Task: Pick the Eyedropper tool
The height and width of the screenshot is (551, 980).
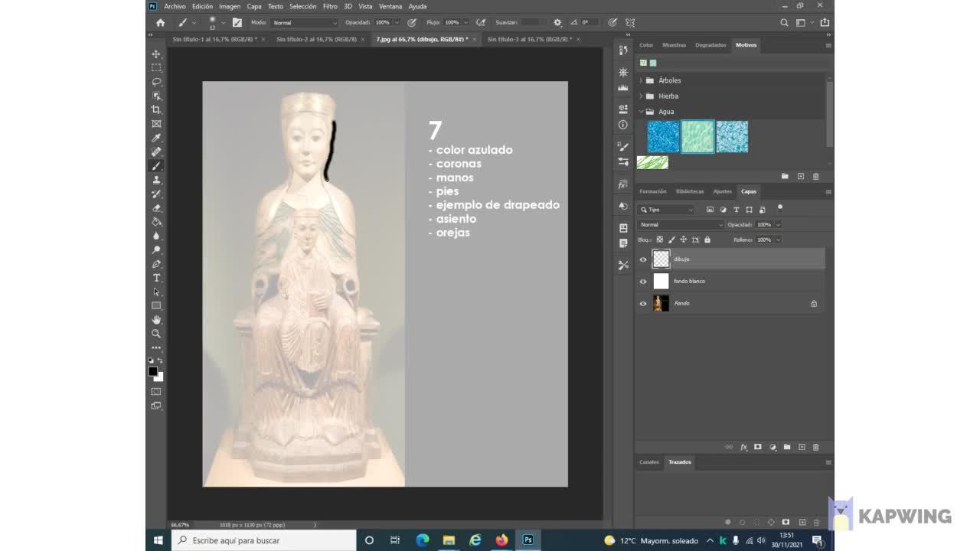Action: [156, 138]
